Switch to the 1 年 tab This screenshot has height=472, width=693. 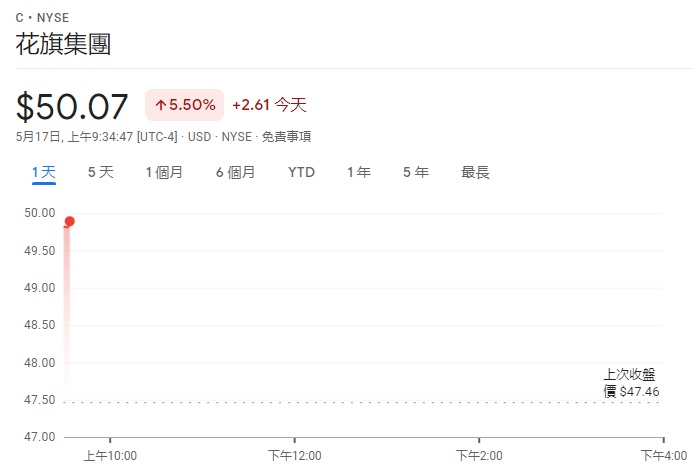click(x=359, y=172)
